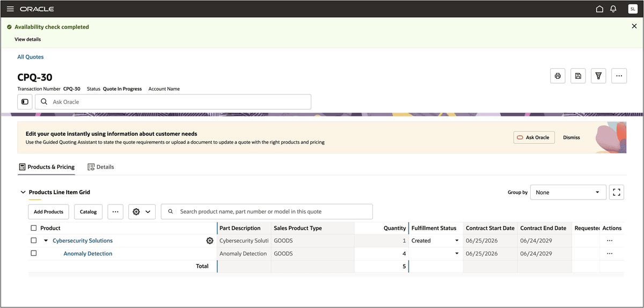Click Add Products button
Viewport: 644px width, 308px height.
[x=48, y=212]
